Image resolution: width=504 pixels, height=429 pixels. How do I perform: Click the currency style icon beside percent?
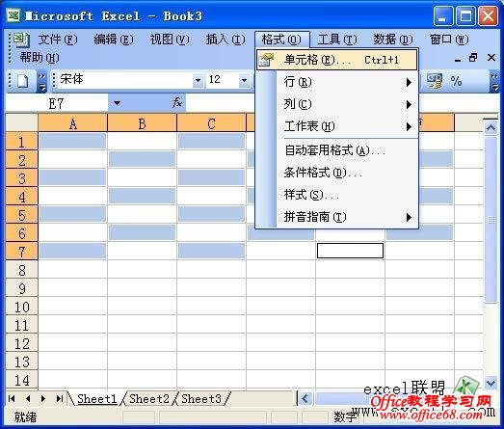coord(435,81)
